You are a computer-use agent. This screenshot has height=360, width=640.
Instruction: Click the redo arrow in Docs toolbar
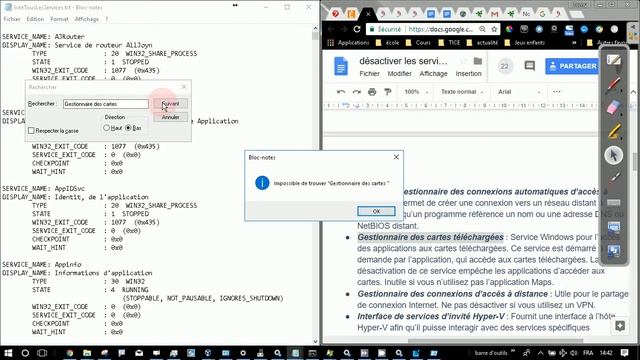pos(356,92)
